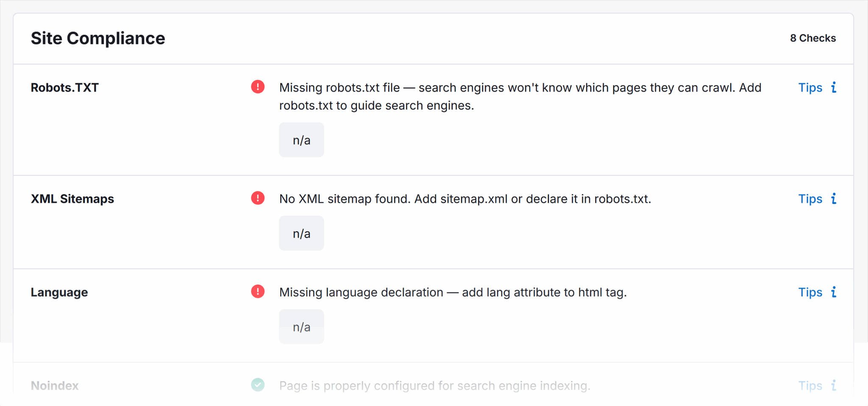Open the info icon in Language row
868x406 pixels.
point(834,292)
